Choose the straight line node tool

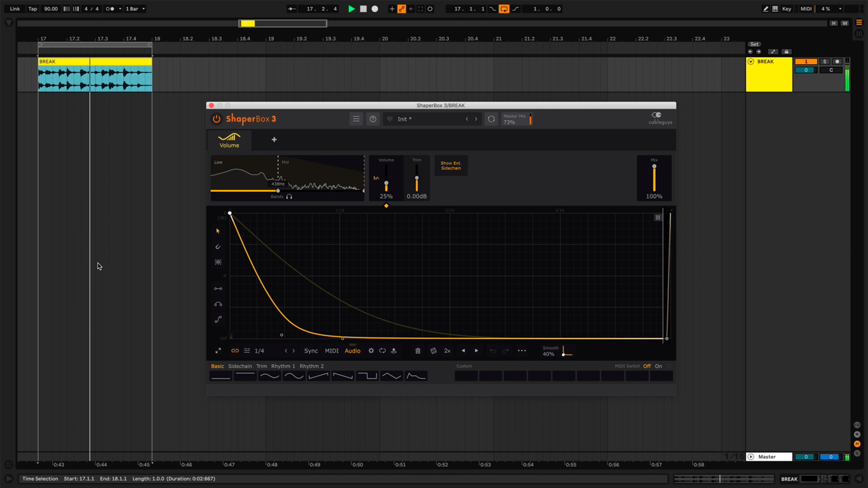point(218,288)
